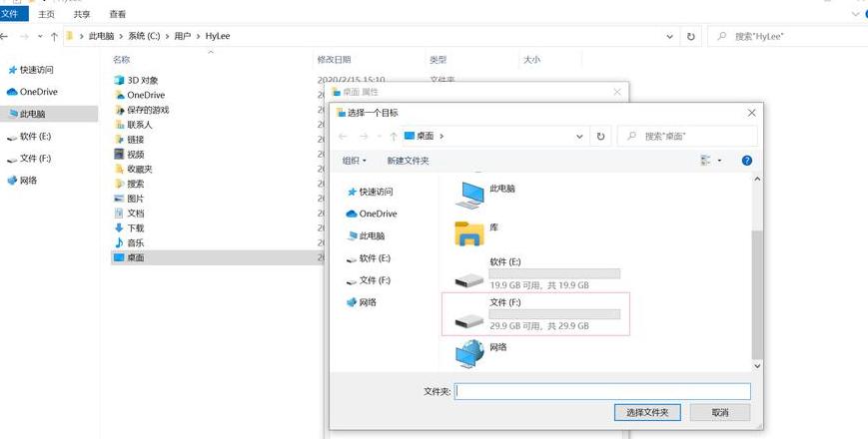
Task: Sort by the 类型 column header
Action: pyautogui.click(x=437, y=59)
